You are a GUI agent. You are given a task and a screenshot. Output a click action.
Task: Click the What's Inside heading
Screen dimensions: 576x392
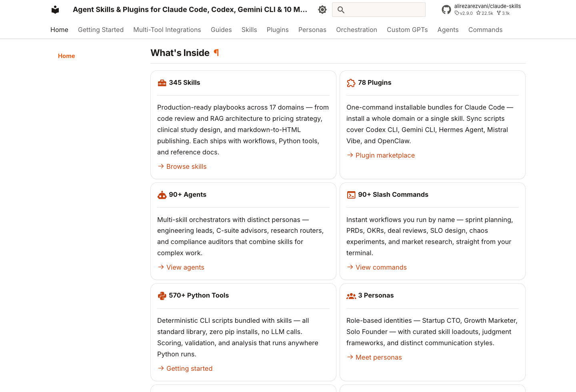click(x=180, y=53)
